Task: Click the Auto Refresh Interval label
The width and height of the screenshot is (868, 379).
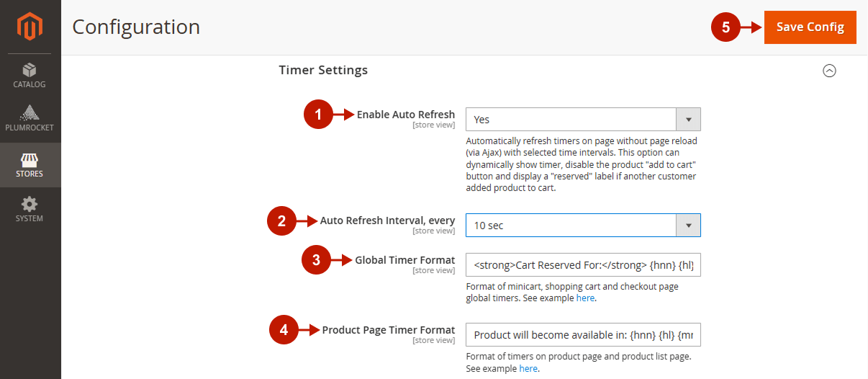Action: (387, 221)
